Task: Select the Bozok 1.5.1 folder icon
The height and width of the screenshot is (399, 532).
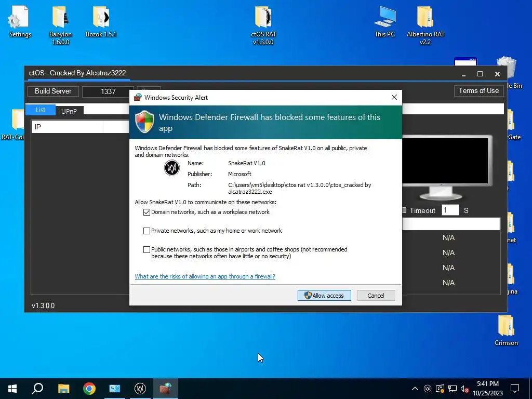Action: (x=101, y=21)
